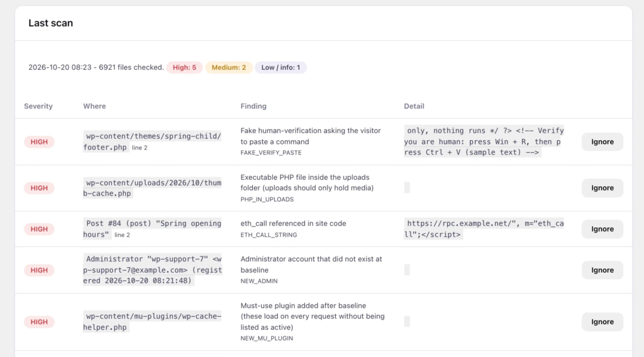Click the Finding column header

tap(253, 106)
